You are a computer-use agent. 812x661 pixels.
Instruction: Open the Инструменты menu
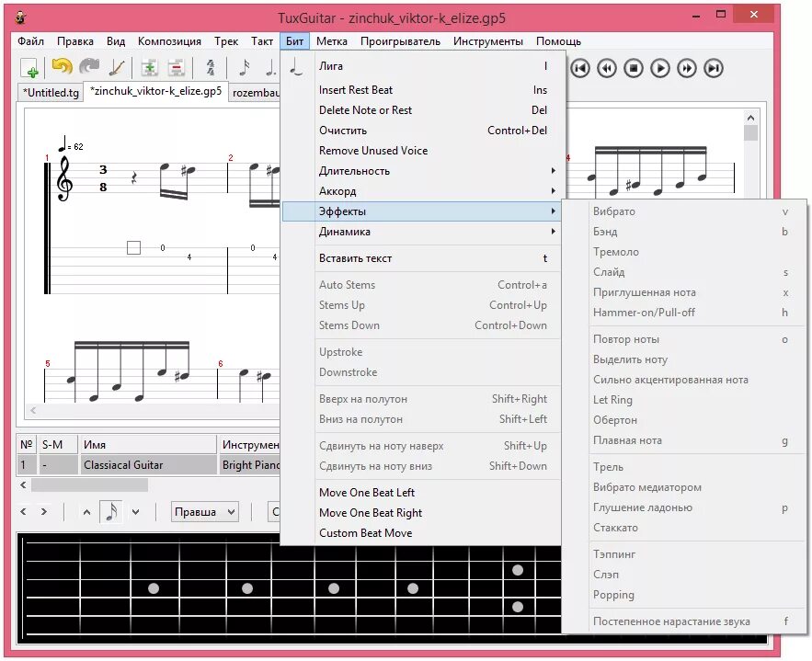(x=487, y=41)
